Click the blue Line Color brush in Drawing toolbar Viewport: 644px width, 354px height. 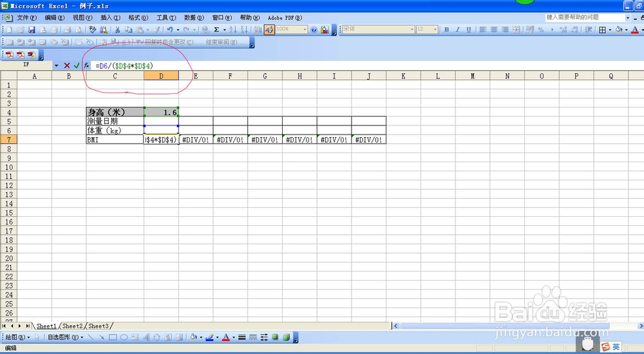209,337
